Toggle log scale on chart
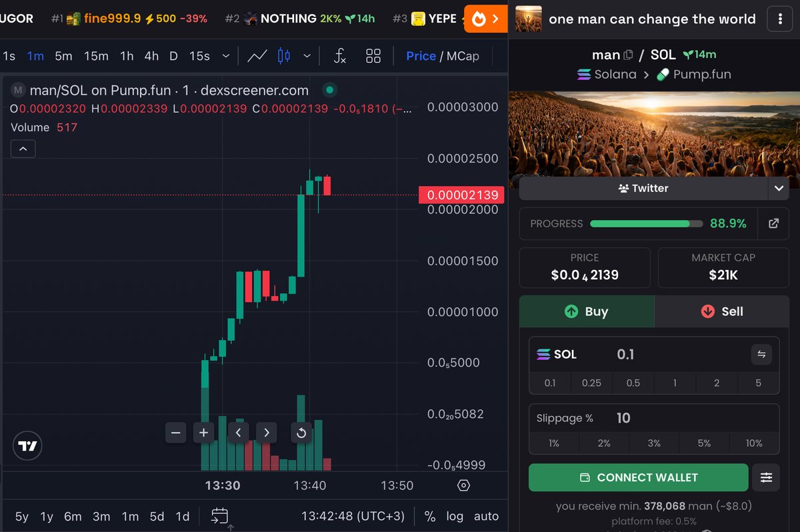 455,516
